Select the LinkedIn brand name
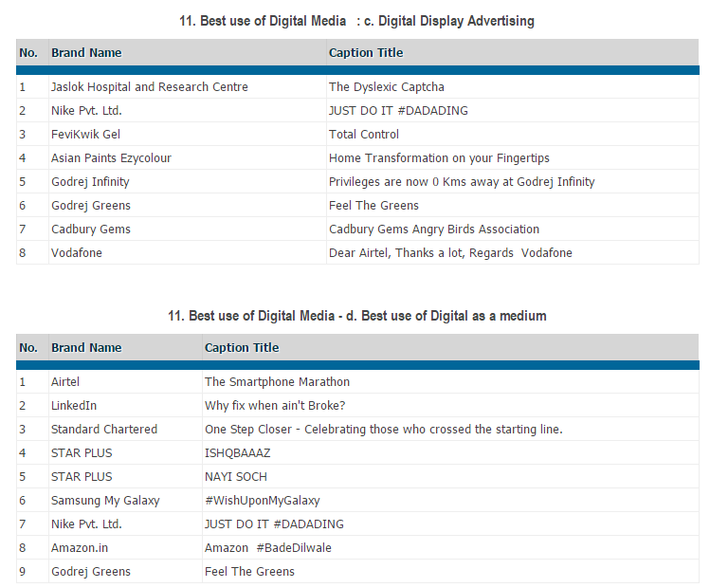The height and width of the screenshot is (588, 710). point(74,406)
